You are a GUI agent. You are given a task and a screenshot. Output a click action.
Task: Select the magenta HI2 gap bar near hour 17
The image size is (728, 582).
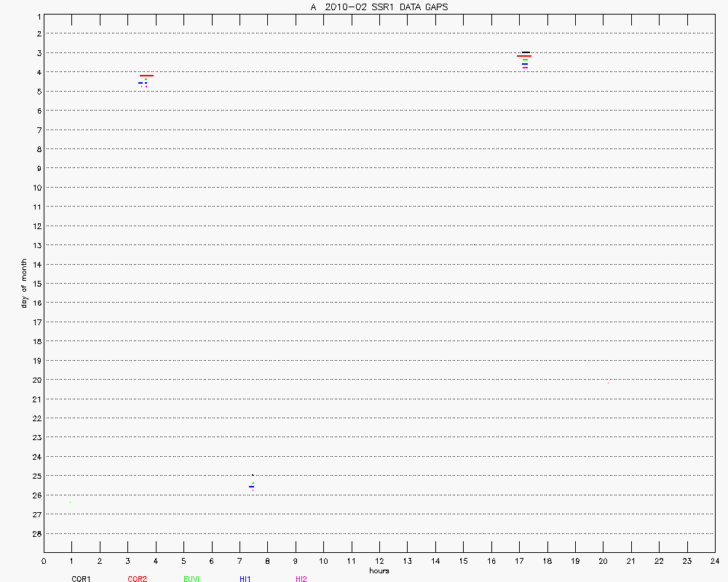tap(525, 68)
